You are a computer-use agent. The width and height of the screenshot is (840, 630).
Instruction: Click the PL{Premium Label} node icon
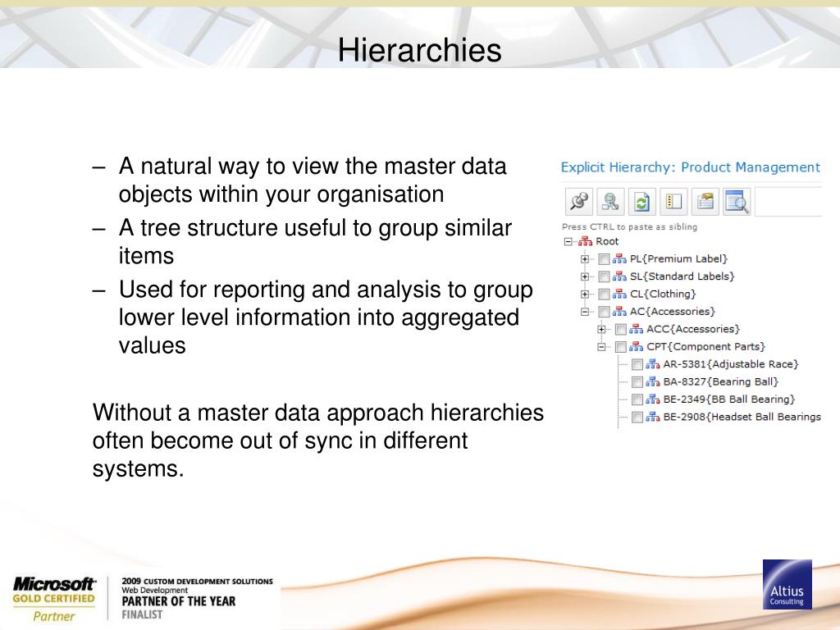coord(619,259)
